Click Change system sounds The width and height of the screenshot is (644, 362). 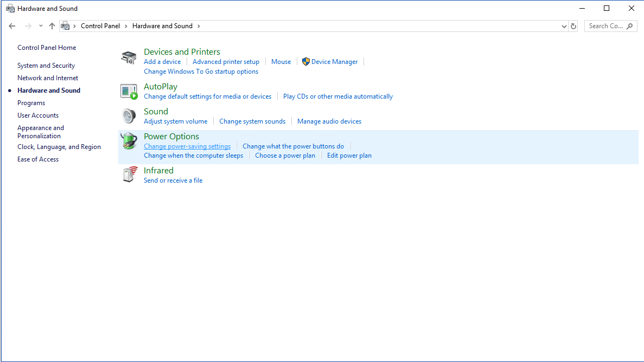(x=252, y=121)
